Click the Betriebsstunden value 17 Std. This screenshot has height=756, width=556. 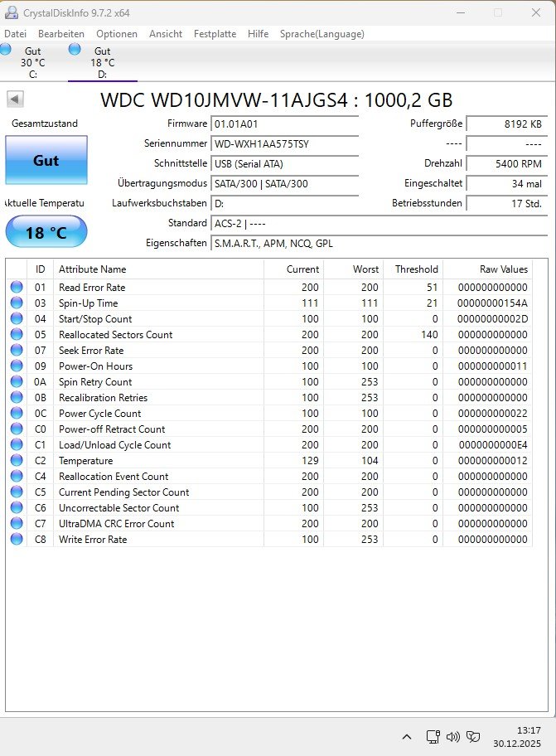[x=506, y=203]
